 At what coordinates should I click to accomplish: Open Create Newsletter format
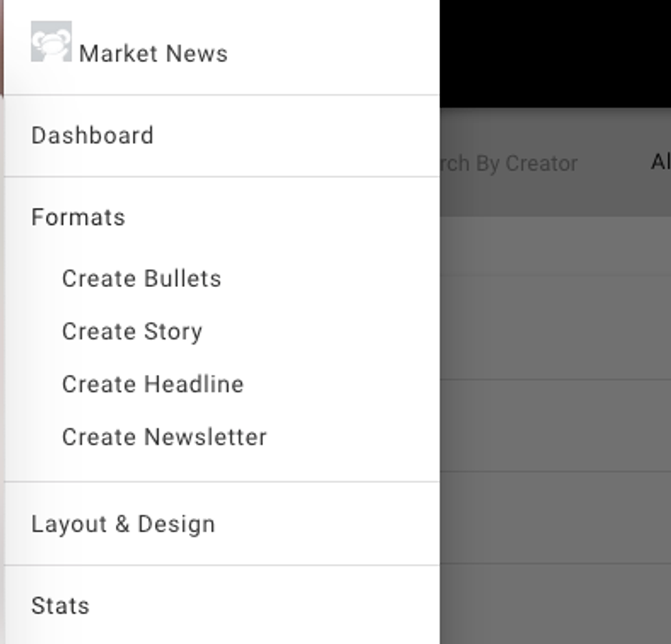[164, 437]
